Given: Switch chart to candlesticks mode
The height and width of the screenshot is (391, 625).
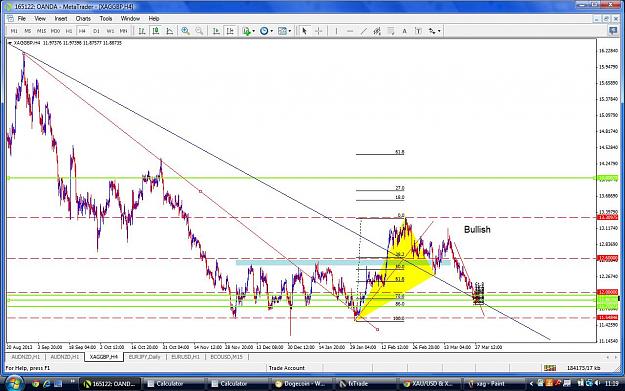Looking at the screenshot, I should (x=156, y=31).
